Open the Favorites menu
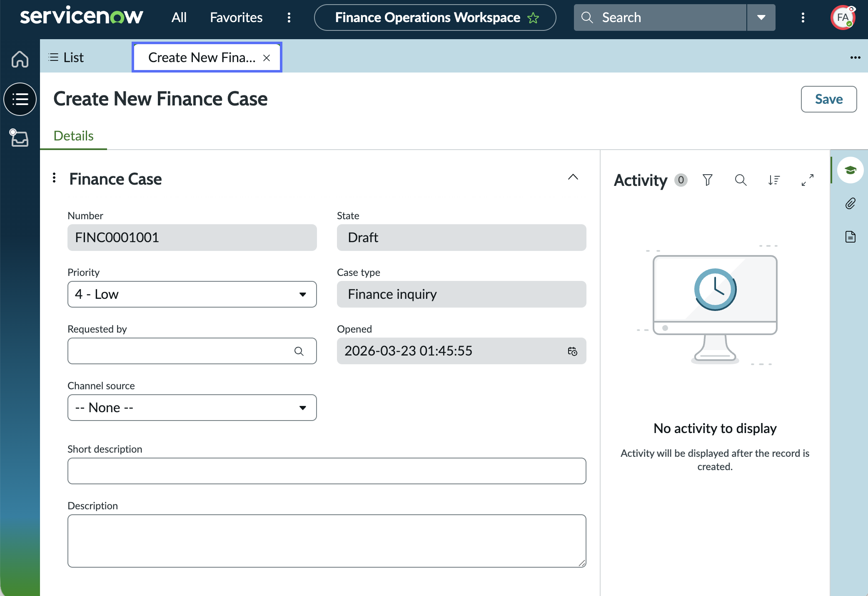This screenshot has height=596, width=868. coord(236,18)
